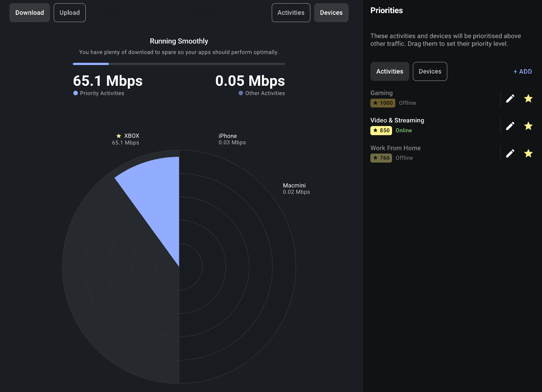This screenshot has height=392, width=542.
Task: Click the bandwidth usage progress bar
Action: coord(179,64)
